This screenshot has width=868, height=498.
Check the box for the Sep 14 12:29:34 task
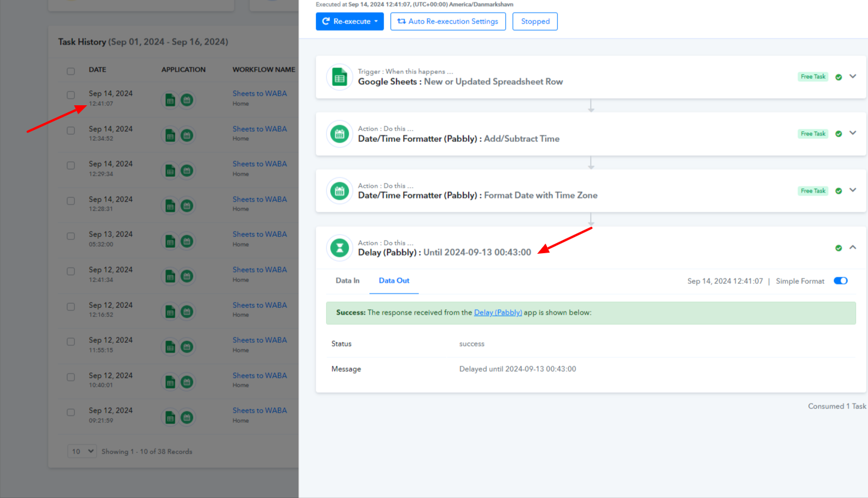click(x=71, y=165)
